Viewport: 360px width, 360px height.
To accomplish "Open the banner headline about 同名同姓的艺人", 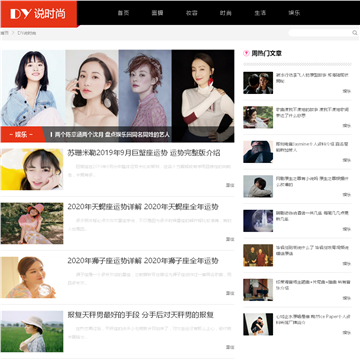I will (x=112, y=135).
